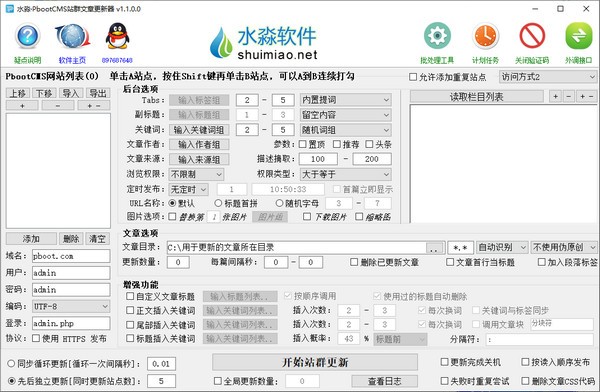
Task: Browse article directory with .. button
Action: (434, 248)
